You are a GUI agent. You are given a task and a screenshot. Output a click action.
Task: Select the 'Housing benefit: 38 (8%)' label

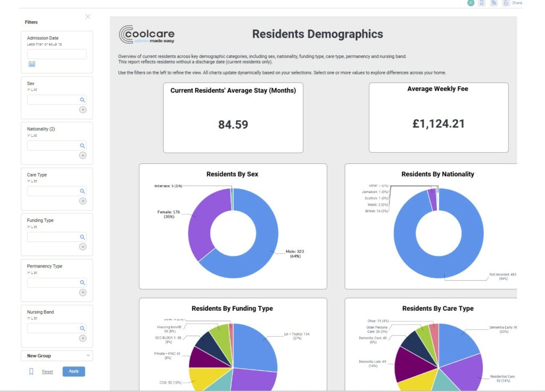click(170, 329)
